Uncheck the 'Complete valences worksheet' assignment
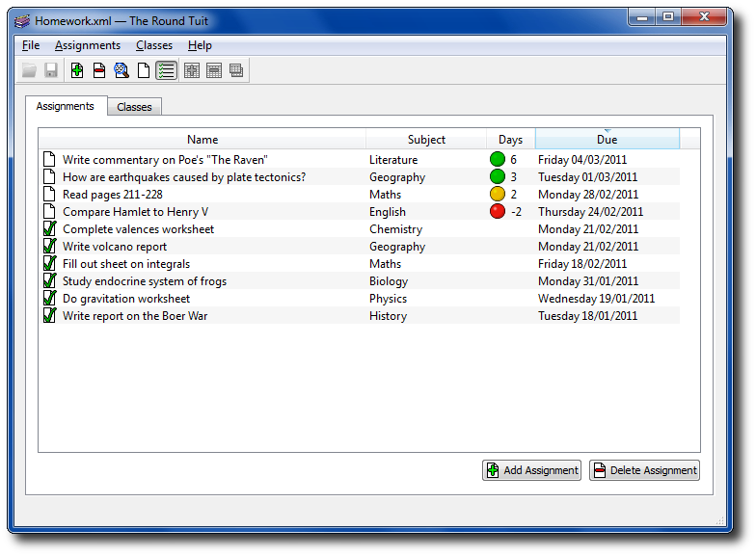Image resolution: width=756 pixels, height=556 pixels. click(50, 229)
